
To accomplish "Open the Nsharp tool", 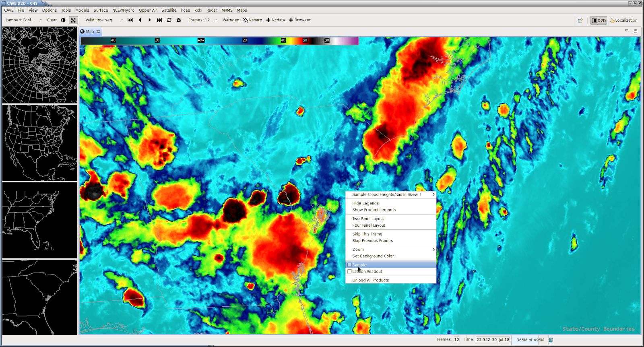I will pyautogui.click(x=252, y=20).
